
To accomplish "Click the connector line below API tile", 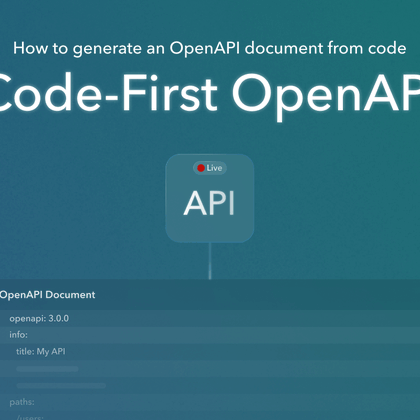I will pos(210,261).
